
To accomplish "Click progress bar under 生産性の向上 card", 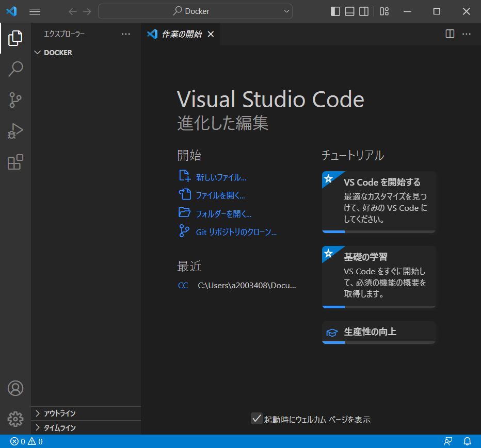I will (x=379, y=343).
